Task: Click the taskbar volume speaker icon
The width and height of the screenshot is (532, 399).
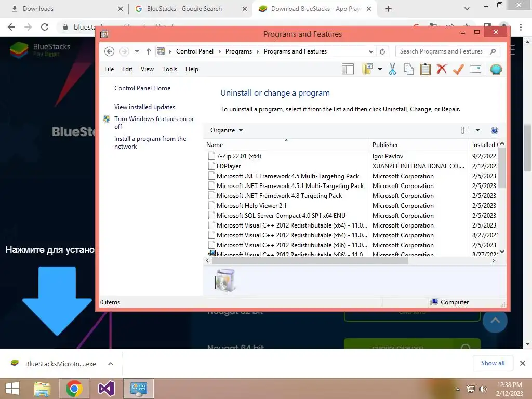Action: (x=483, y=389)
